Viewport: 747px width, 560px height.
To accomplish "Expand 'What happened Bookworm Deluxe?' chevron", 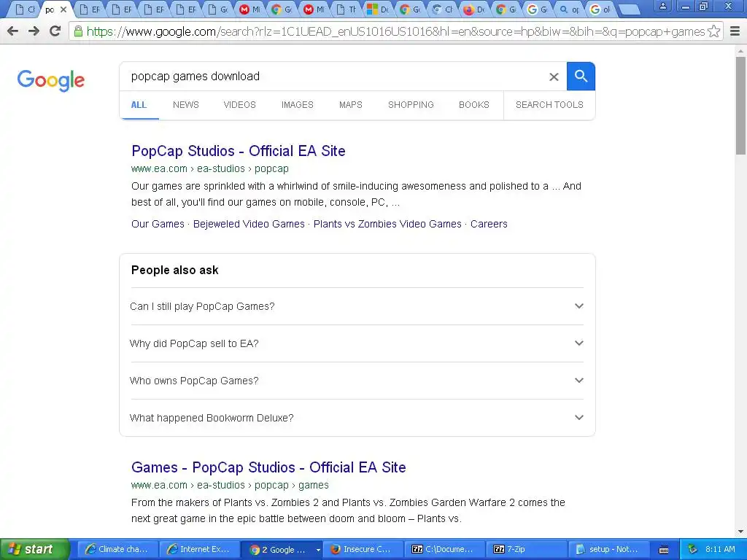I will pyautogui.click(x=578, y=418).
